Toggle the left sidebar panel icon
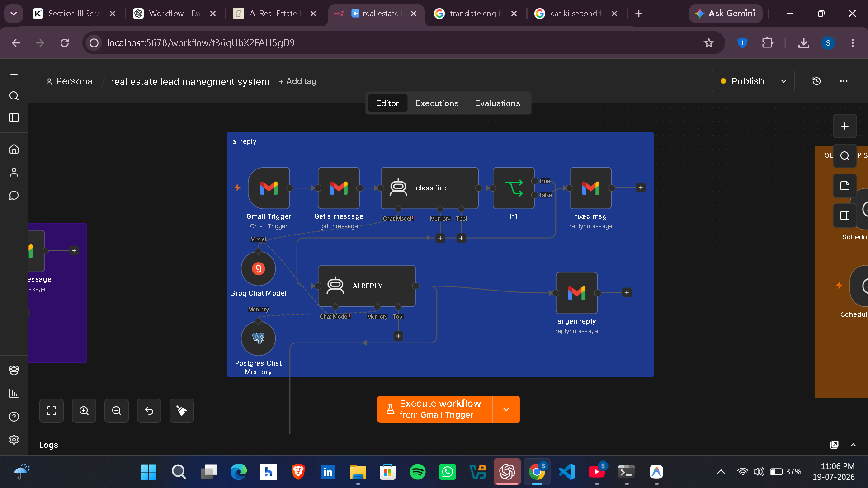The image size is (868, 488). 14,117
